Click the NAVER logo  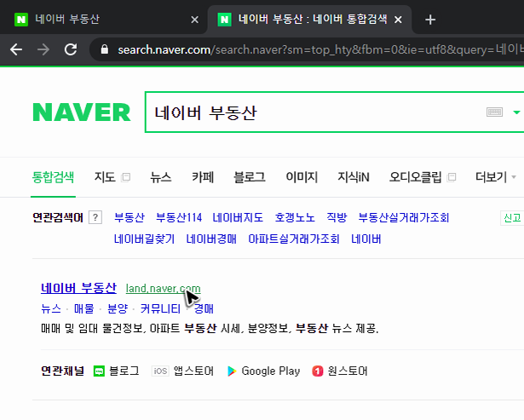[82, 112]
